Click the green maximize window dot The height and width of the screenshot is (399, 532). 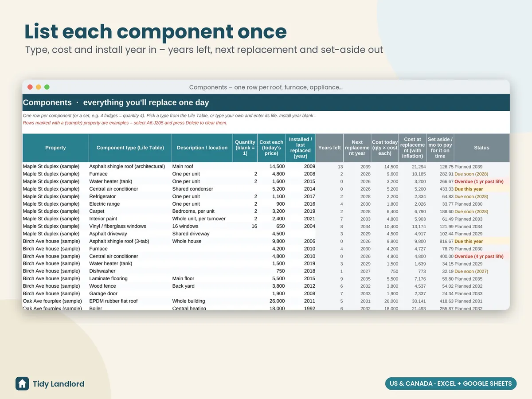coord(47,87)
